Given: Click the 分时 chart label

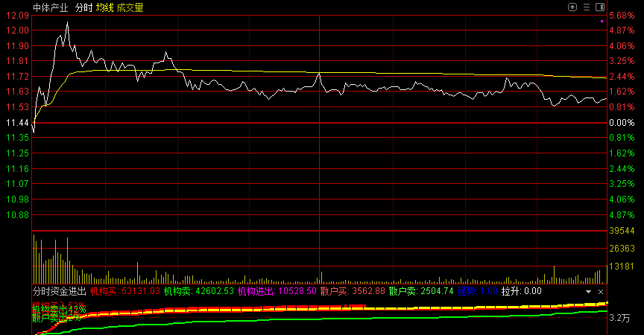Looking at the screenshot, I should [x=84, y=7].
